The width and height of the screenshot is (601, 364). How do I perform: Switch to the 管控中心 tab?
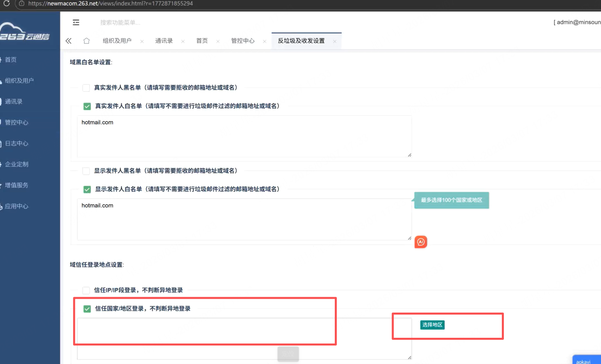[x=243, y=41]
